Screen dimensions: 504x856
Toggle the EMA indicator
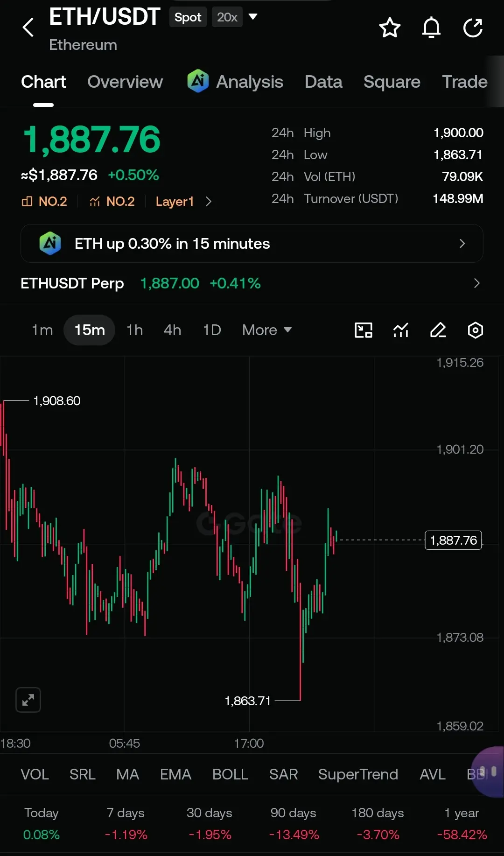176,774
